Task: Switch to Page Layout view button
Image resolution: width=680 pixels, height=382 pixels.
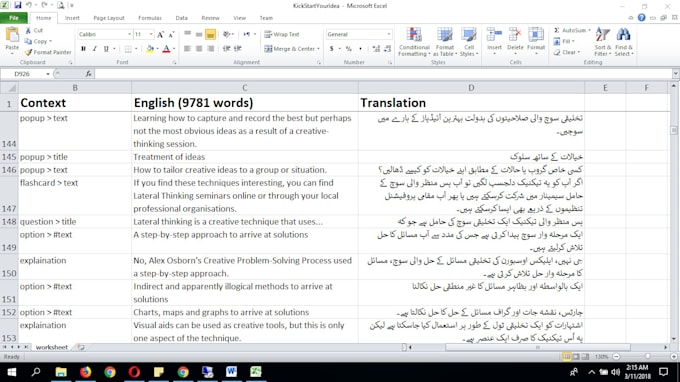Action: pos(576,356)
